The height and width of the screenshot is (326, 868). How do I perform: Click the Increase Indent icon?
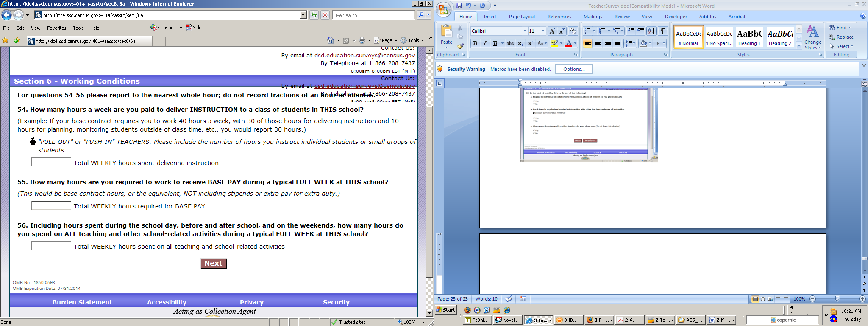click(x=641, y=31)
